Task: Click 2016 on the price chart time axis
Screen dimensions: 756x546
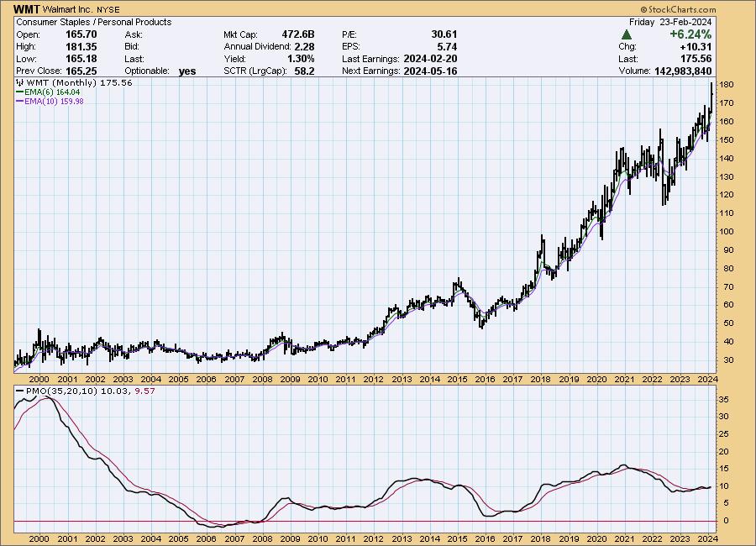Action: [x=485, y=379]
